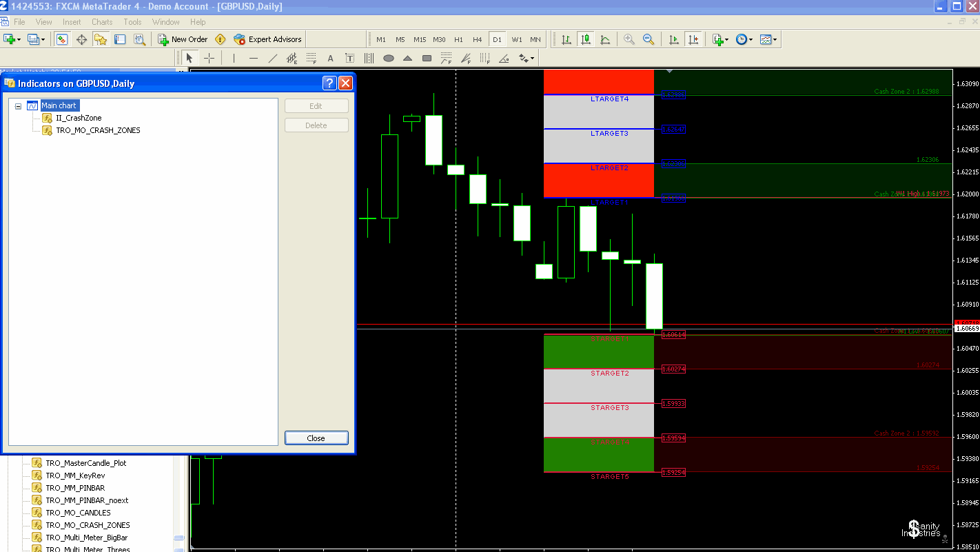Click the Expert Advisors button
Image resolution: width=980 pixels, height=552 pixels.
tap(267, 39)
